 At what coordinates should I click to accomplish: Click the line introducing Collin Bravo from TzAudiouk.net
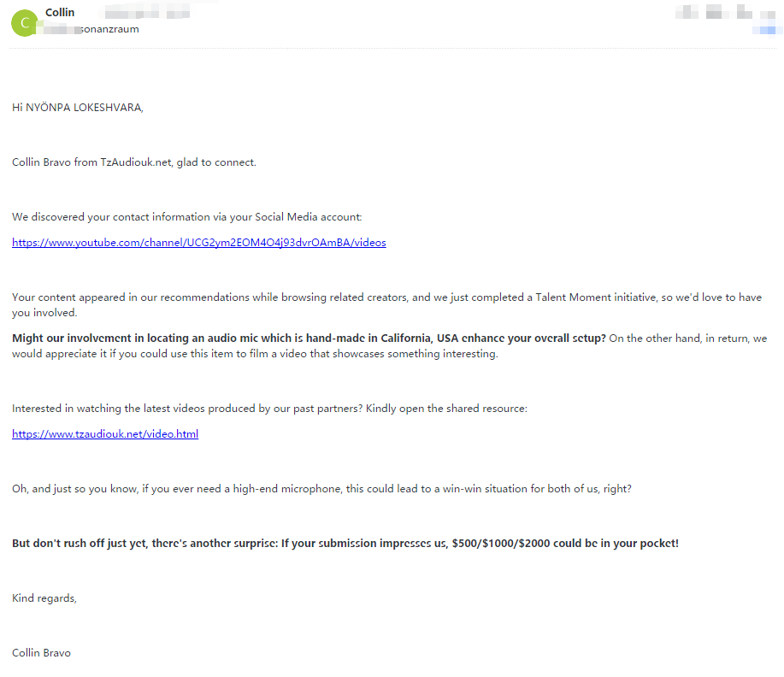coord(134,162)
